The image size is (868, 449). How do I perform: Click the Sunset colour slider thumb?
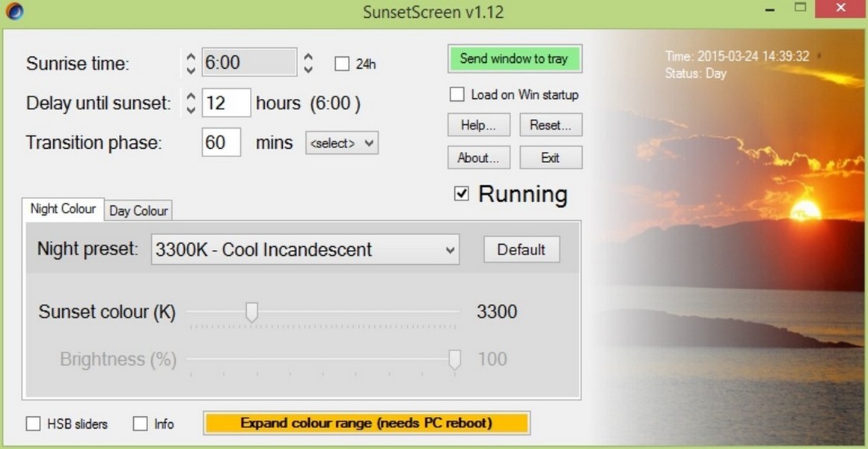click(252, 312)
